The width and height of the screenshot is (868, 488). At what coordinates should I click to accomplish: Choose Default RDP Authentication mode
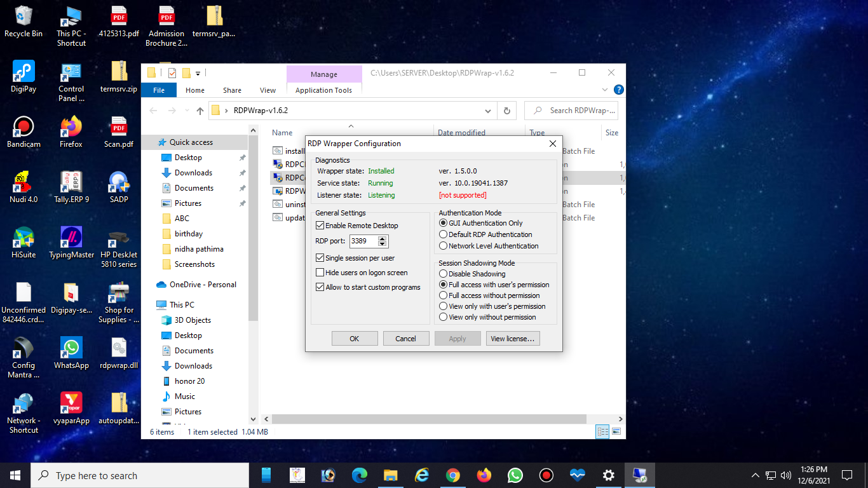pyautogui.click(x=444, y=234)
